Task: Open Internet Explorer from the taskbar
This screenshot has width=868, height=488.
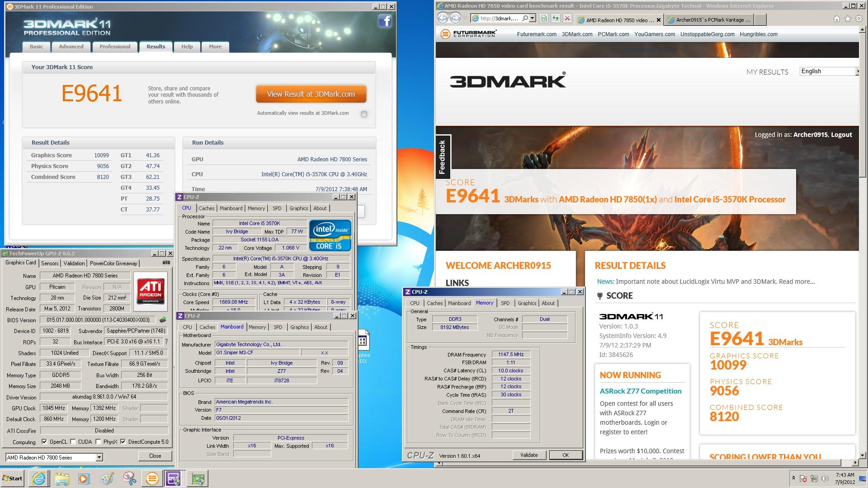Action: 39,479
